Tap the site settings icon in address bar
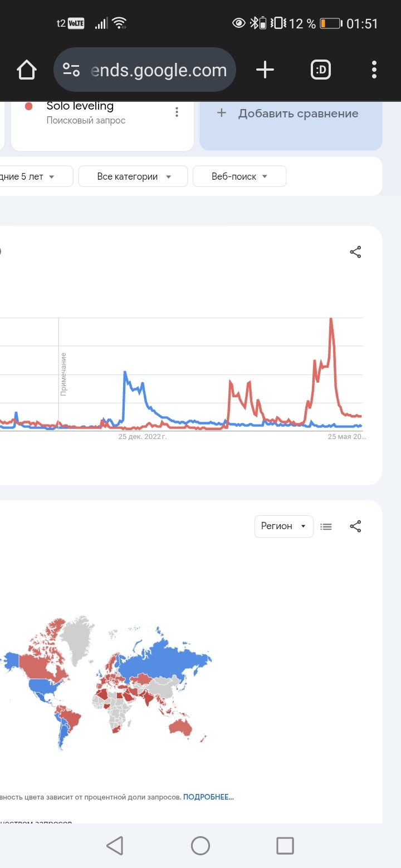The height and width of the screenshot is (868, 401). pos(71,70)
